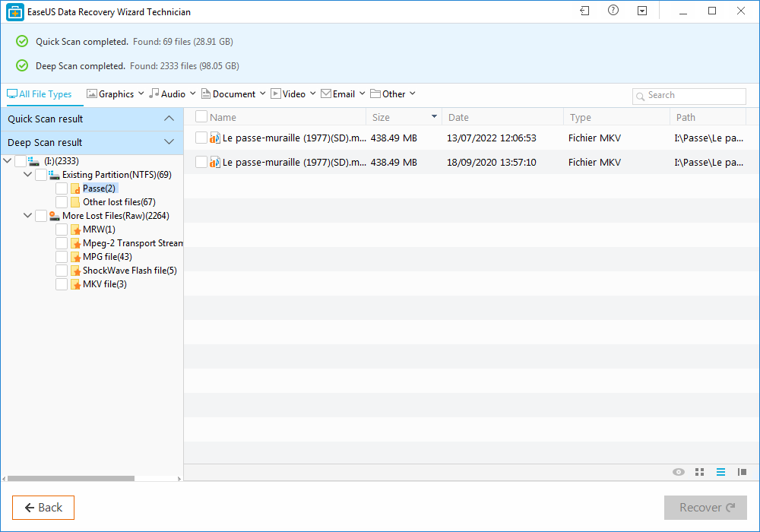This screenshot has height=532, width=760.
Task: Check the MPG file(43) checkbox
Action: tap(62, 257)
